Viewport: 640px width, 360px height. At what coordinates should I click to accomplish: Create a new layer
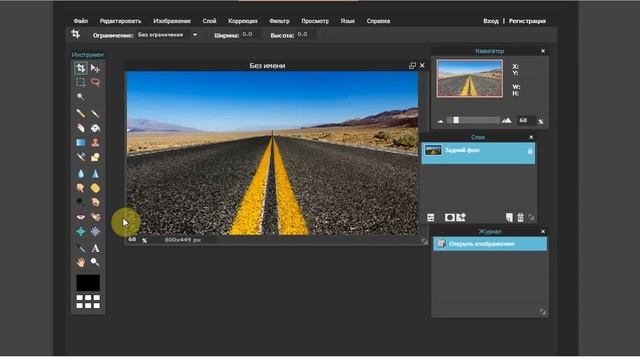pos(509,218)
